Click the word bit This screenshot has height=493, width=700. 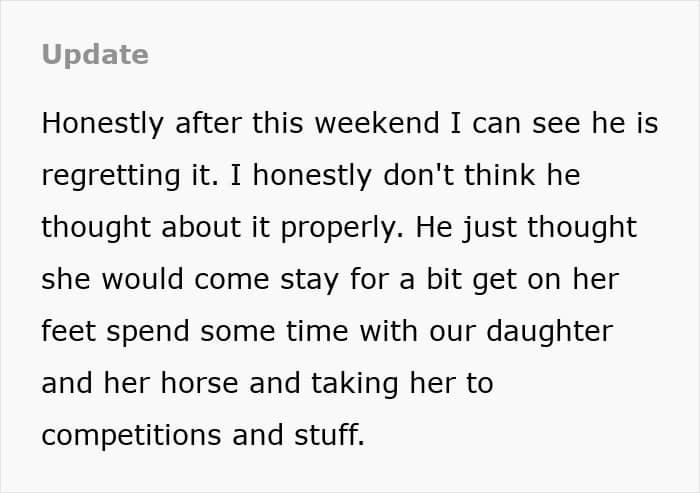[x=444, y=279]
